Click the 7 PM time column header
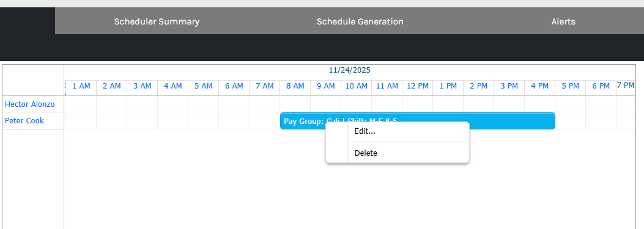Viewport: 644px width, 229px height. pos(626,85)
